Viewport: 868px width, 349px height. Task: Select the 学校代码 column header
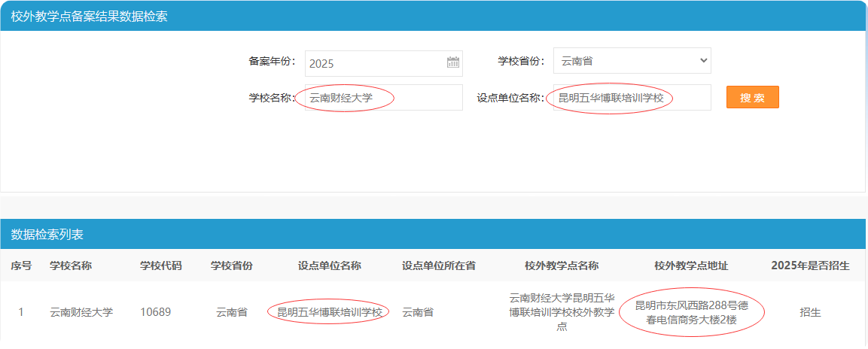161,266
